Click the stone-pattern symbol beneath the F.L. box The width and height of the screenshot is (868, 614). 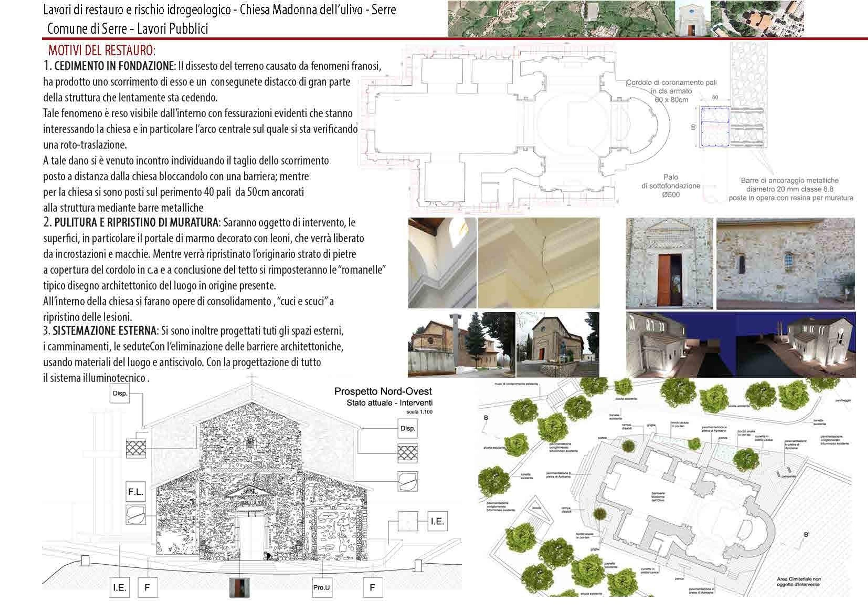135,514
